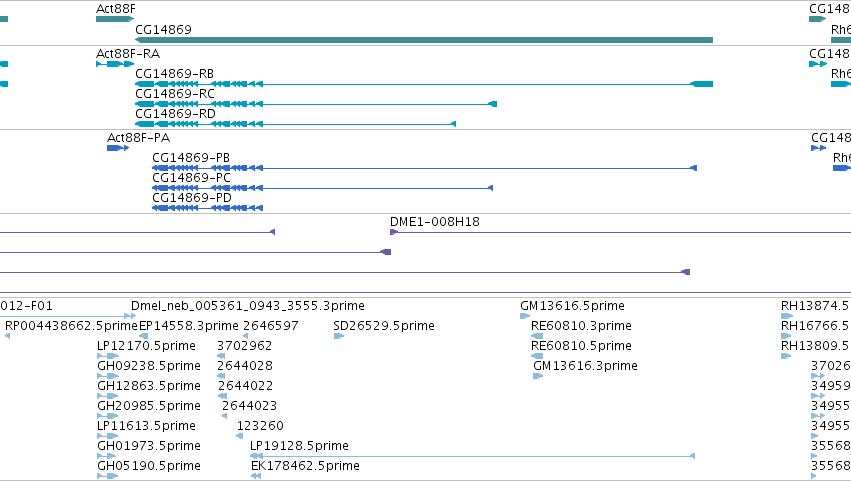Select transcript CG14869-RD

[295, 124]
